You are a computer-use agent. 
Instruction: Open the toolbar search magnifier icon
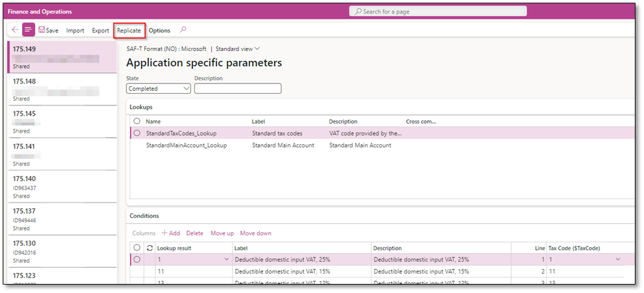(x=183, y=30)
